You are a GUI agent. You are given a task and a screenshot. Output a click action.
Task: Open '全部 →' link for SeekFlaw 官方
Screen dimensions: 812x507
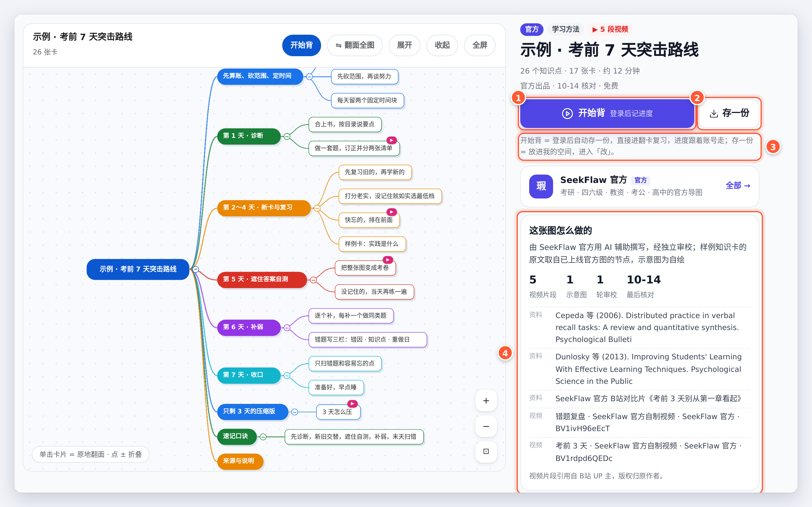coord(738,186)
